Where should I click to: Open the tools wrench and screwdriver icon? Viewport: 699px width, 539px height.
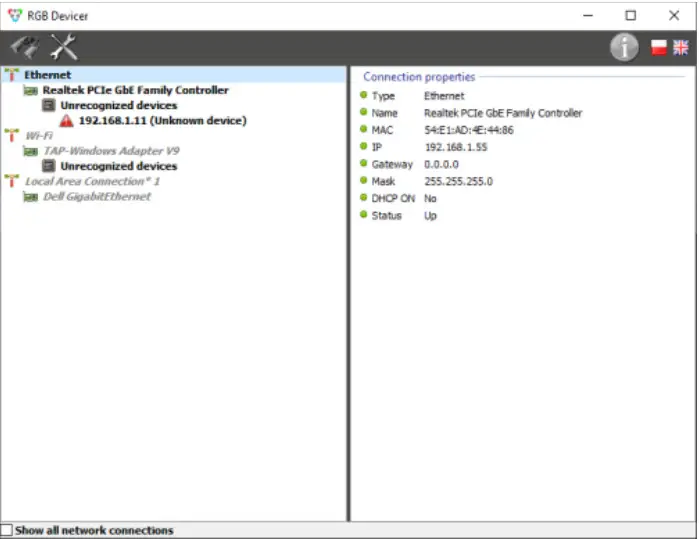[64, 47]
